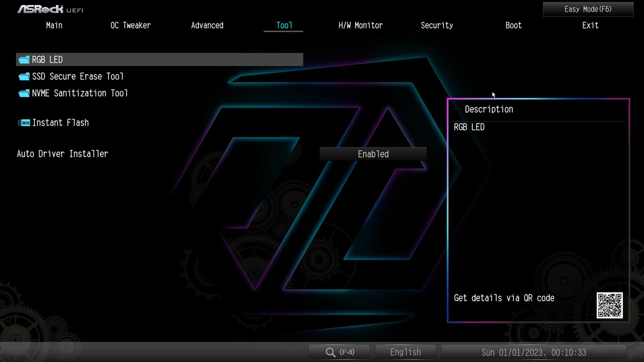Image resolution: width=644 pixels, height=362 pixels.
Task: Open the OC Tweaker tab
Action: click(x=131, y=25)
